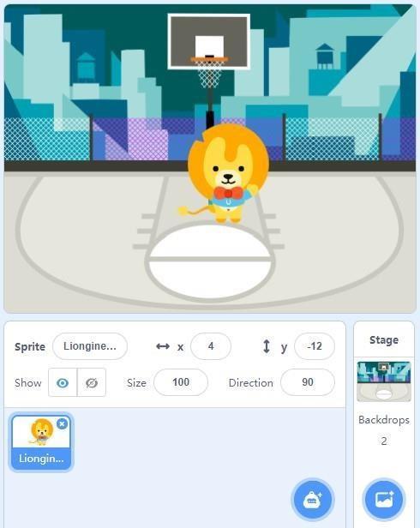Click the white key circle on court
The height and width of the screenshot is (528, 420).
[x=210, y=261]
